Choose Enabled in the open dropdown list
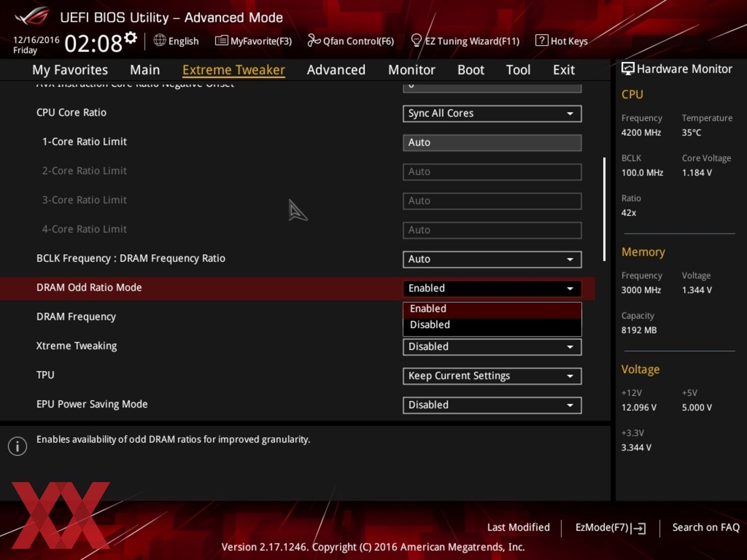Screen dimensions: 747x560 click(x=492, y=309)
